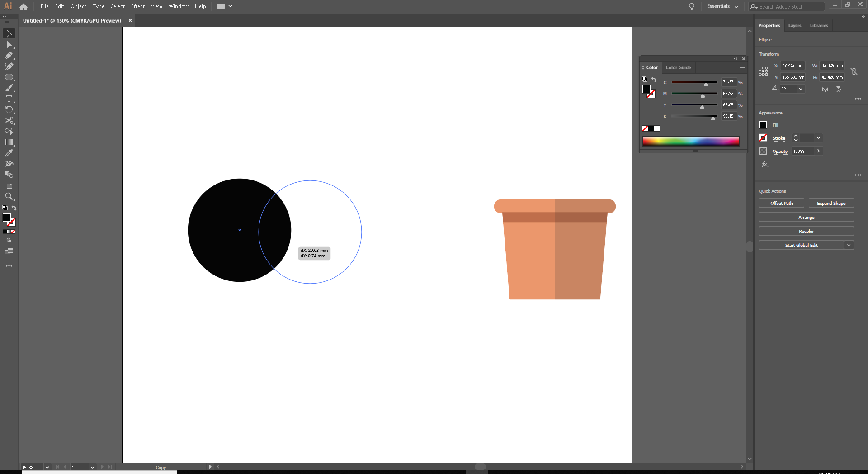Select the Zoom tool magnifier

click(x=9, y=197)
